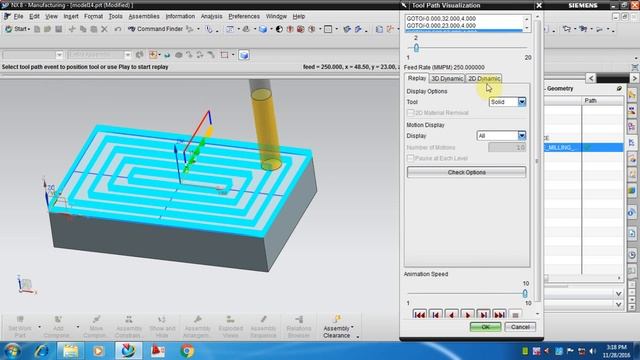Open the View menu
Screen dimensions: 640x360
[x=51, y=16]
